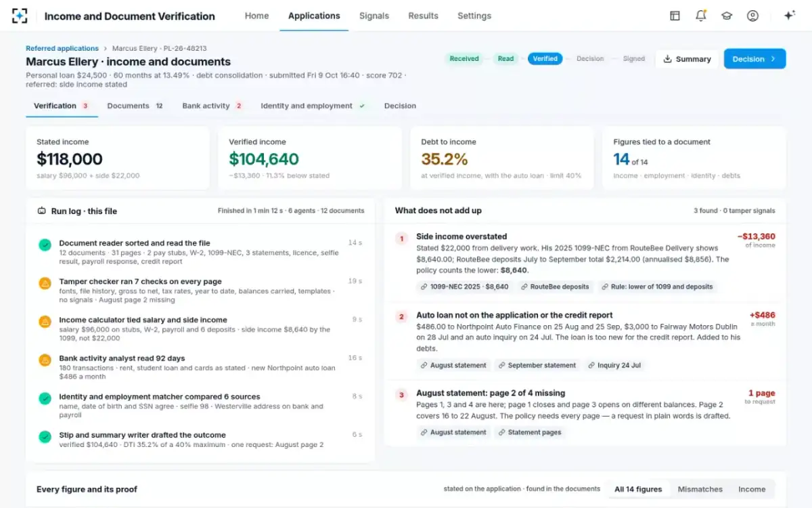Click issue number 2 badge, Auto loan
The height and width of the screenshot is (508, 812).
coord(401,316)
